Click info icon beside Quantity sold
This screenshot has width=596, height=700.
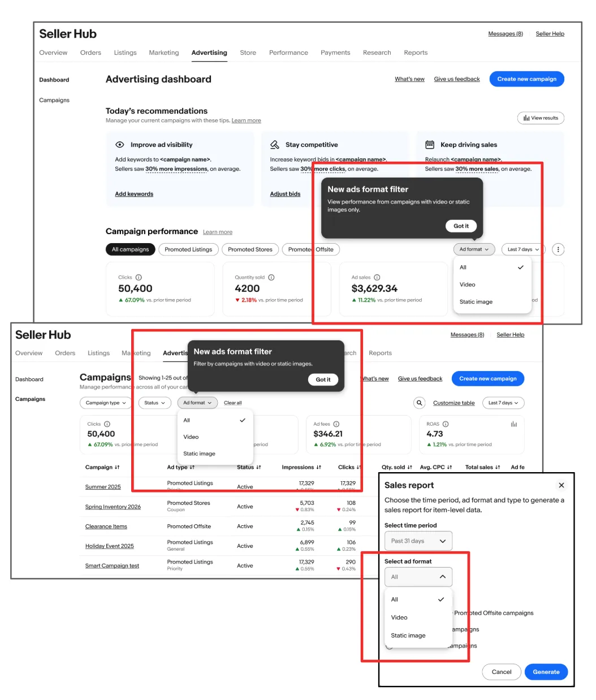click(271, 278)
